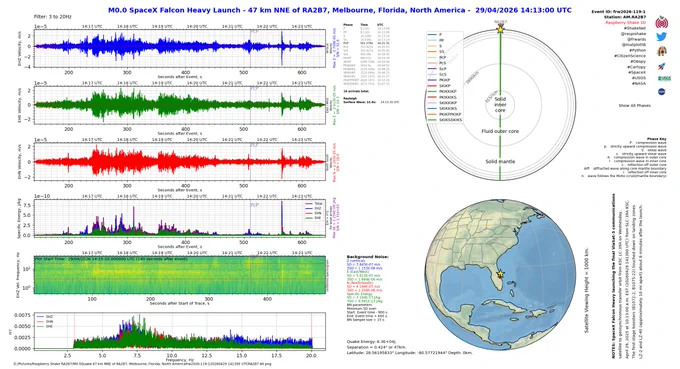The height and width of the screenshot is (369, 680).
Task: Click the PcP marker on the blue EHZ trace
Action: tap(254, 32)
